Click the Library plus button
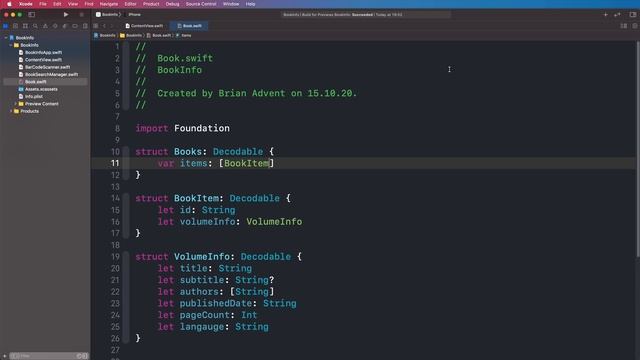The height and width of the screenshot is (360, 640). (606, 14)
